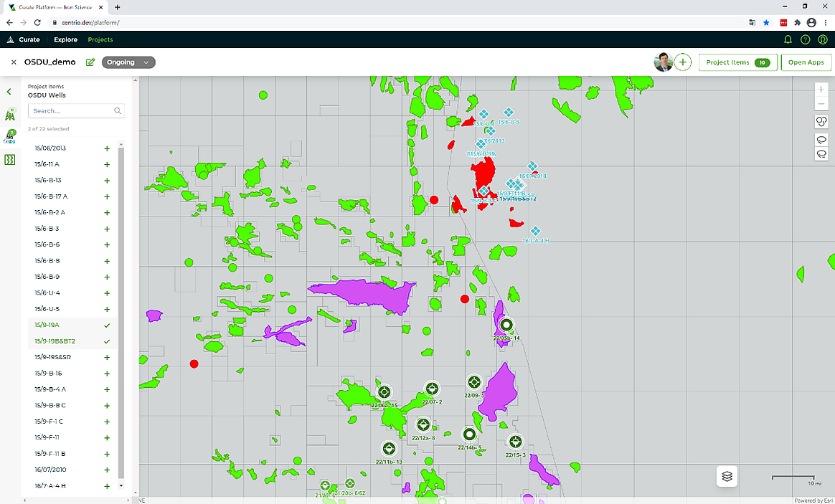Select the OSDU sidebar icon
The width and height of the screenshot is (835, 504).
(9, 138)
